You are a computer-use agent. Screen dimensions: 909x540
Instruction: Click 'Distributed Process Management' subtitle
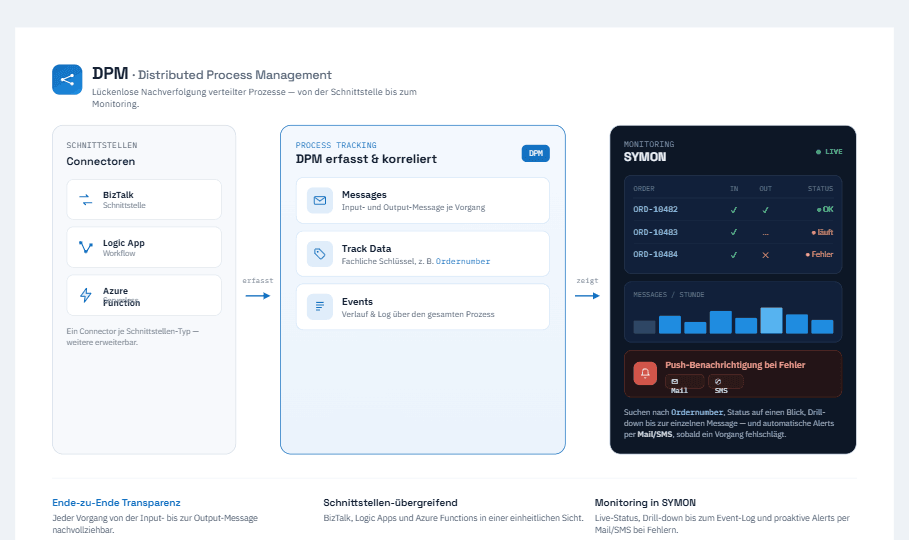(x=235, y=75)
